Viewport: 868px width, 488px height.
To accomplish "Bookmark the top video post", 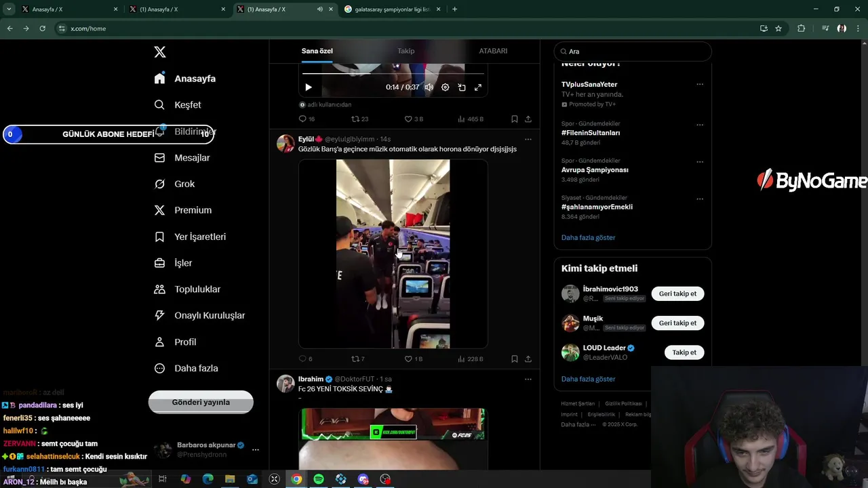I will point(515,119).
